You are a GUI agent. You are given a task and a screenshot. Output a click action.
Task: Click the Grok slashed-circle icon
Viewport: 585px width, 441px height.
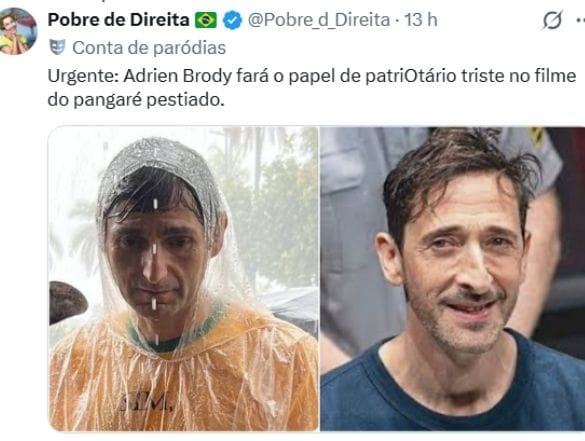(x=552, y=21)
